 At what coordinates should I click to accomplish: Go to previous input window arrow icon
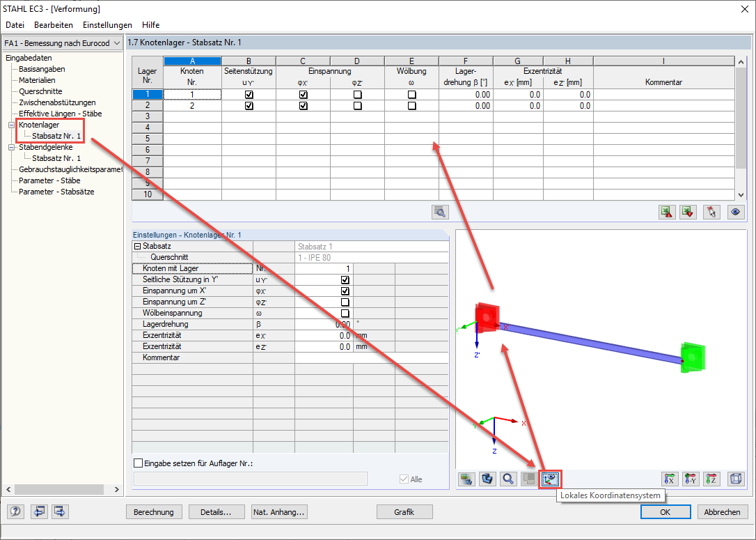coord(38,511)
